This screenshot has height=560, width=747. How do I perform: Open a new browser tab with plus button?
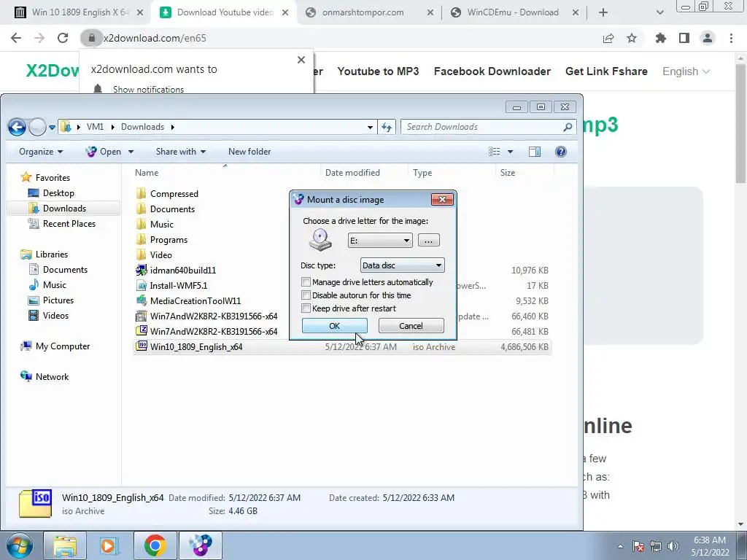603,12
